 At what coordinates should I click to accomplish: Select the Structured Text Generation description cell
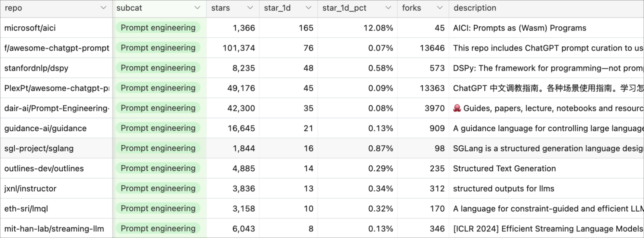(504, 169)
